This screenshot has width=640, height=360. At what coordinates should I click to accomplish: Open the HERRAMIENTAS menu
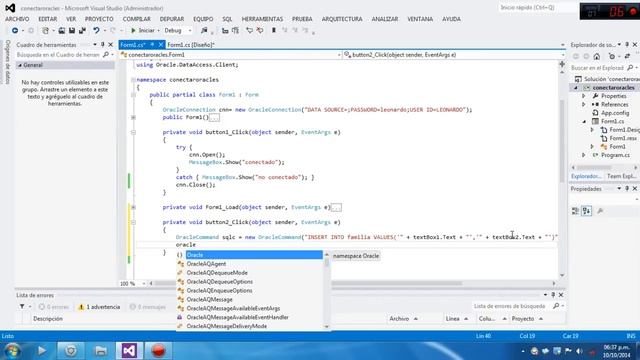[x=262, y=19]
